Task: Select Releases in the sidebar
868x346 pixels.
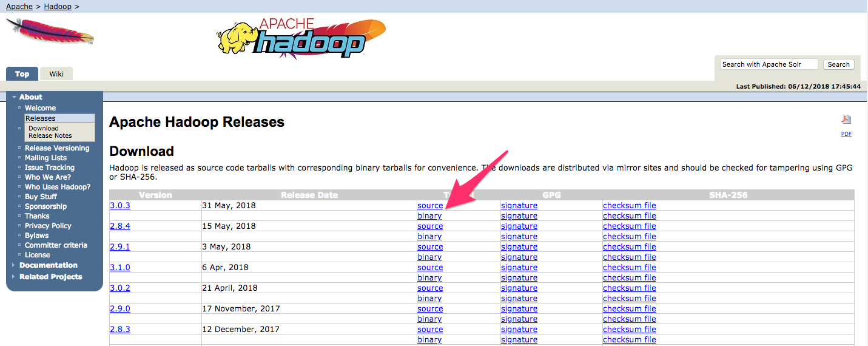Action: (41, 118)
